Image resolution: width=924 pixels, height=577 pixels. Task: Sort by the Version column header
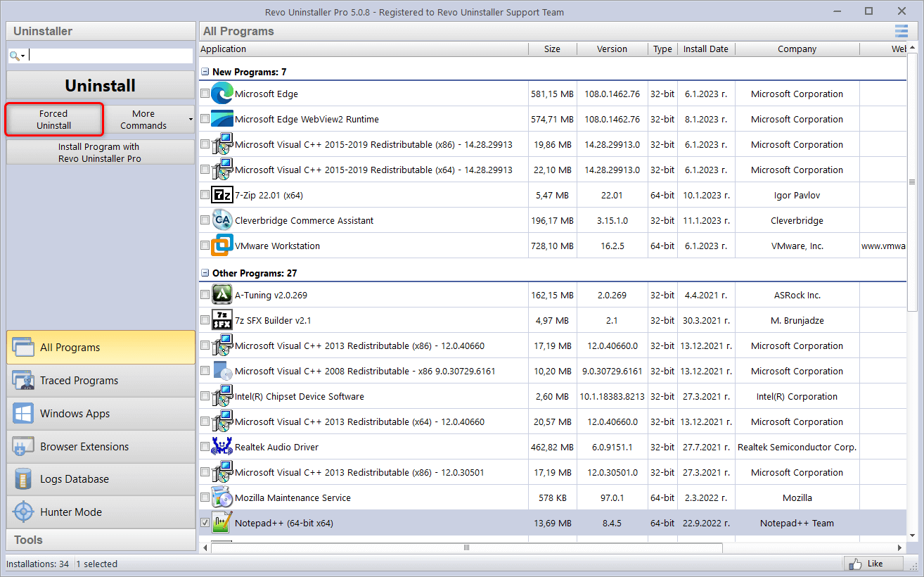click(612, 49)
